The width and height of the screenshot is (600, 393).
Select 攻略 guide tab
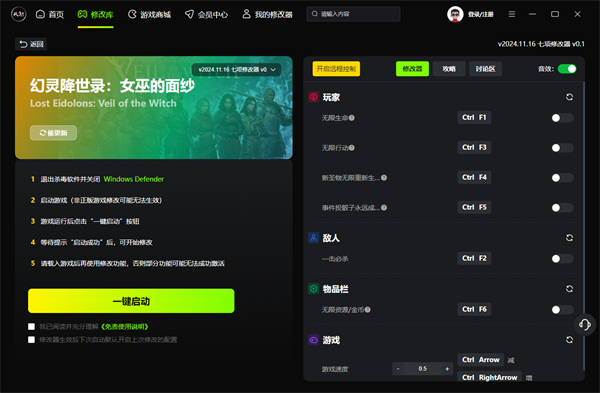pyautogui.click(x=449, y=69)
